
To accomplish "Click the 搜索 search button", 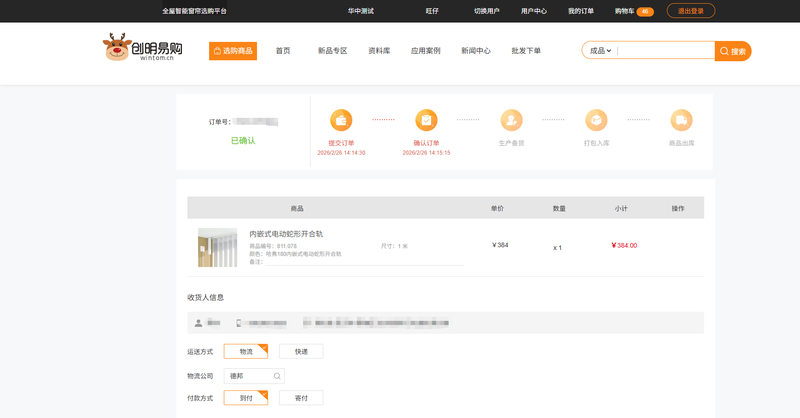I will click(x=733, y=51).
